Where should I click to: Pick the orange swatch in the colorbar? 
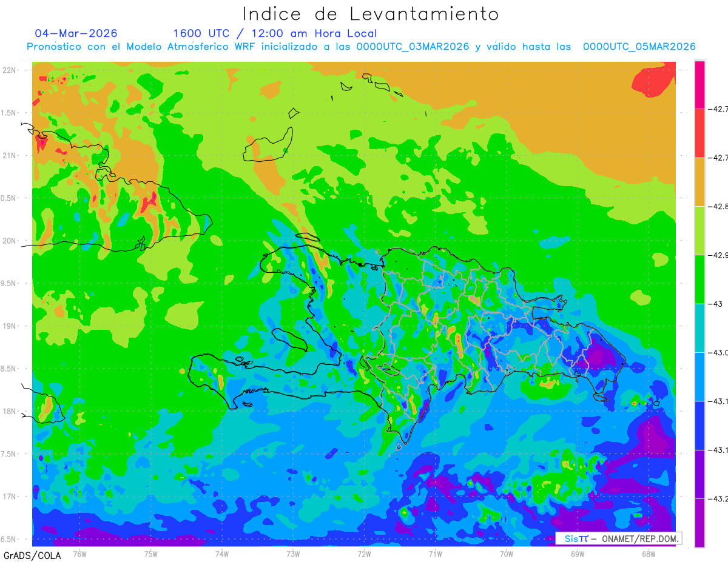click(x=700, y=182)
